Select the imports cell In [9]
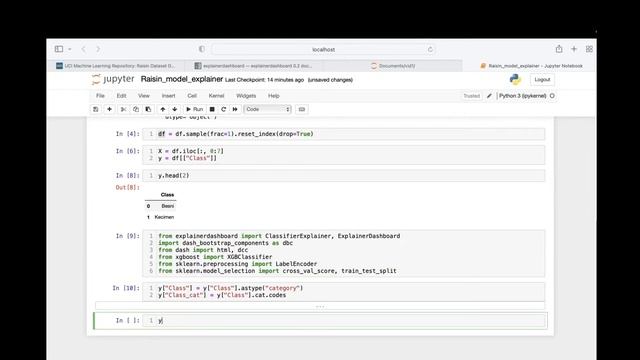This screenshot has width=640, height=360. (344, 253)
